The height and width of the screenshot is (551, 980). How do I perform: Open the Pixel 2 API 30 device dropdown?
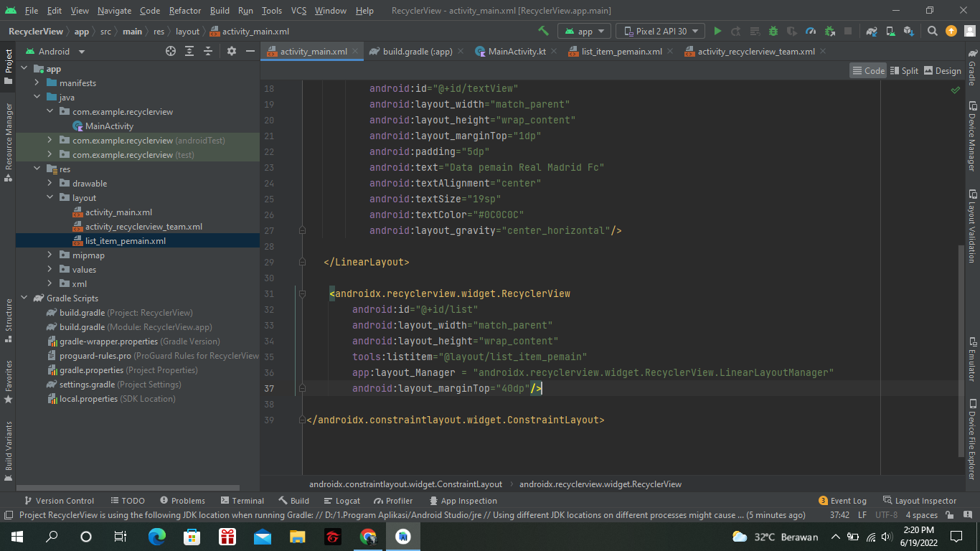click(x=660, y=31)
